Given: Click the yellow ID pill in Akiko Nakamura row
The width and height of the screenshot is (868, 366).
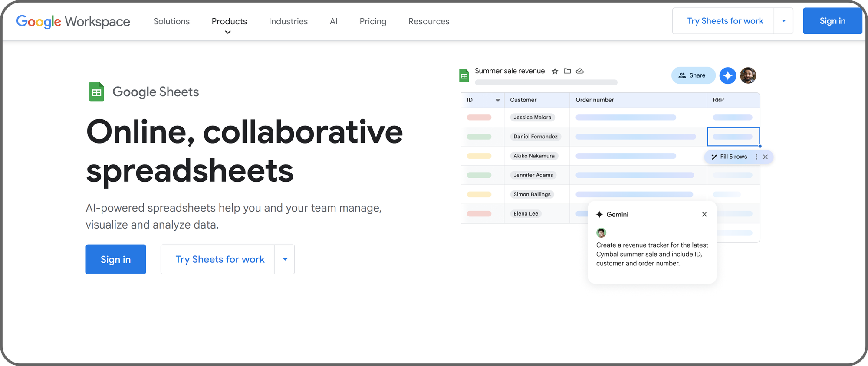Looking at the screenshot, I should [479, 156].
